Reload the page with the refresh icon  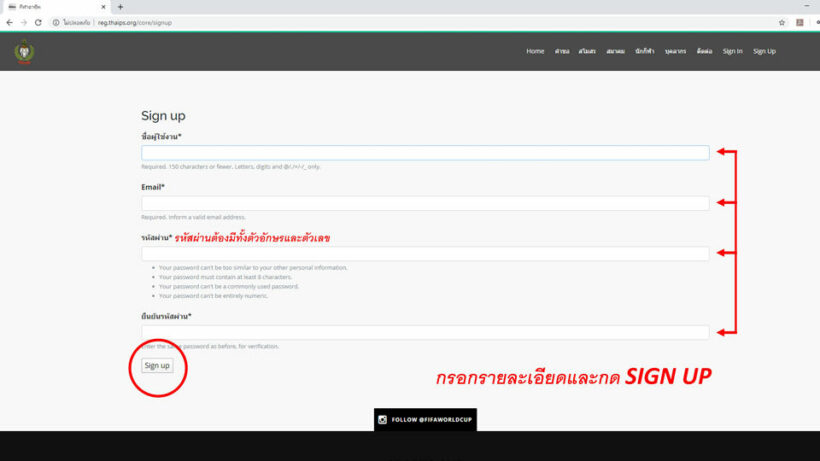point(38,22)
